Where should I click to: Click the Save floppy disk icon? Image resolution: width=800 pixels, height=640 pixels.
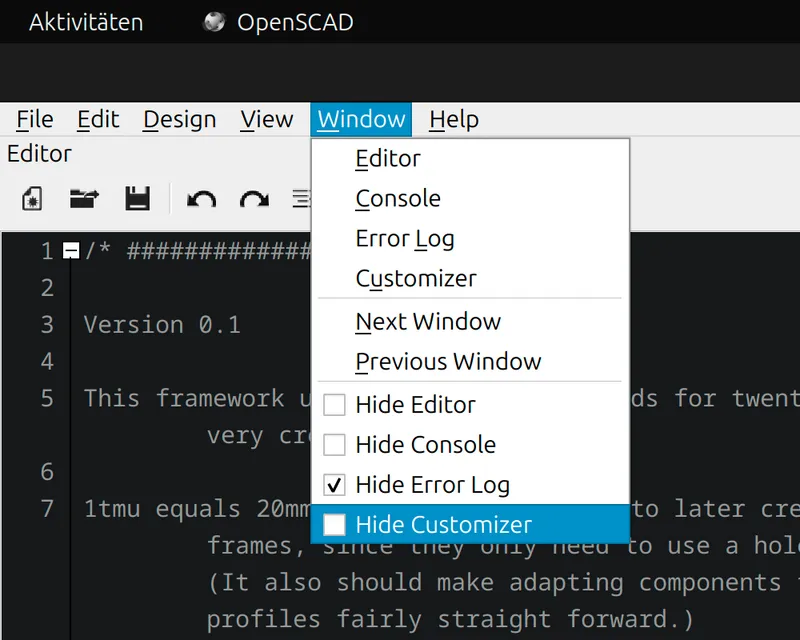(x=138, y=199)
